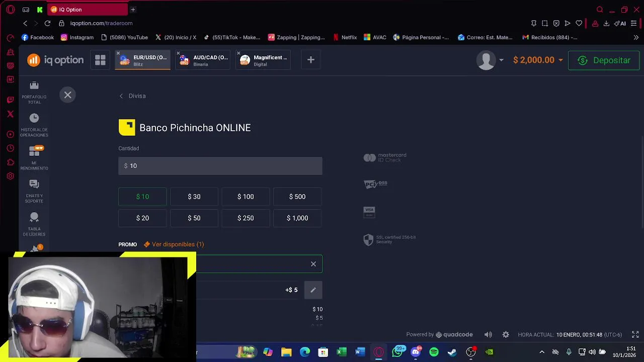Image resolution: width=644 pixels, height=362 pixels.
Task: Mute platform sound with speaker icon
Action: [488, 335]
